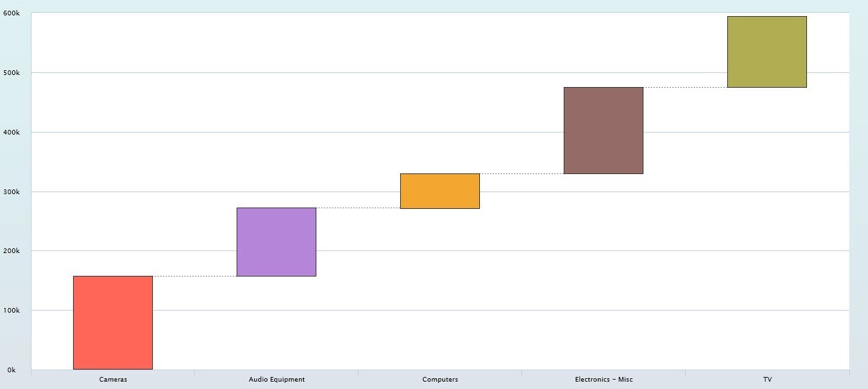This screenshot has height=389, width=868.
Task: Select the brown Electronics - Misc bar
Action: click(603, 131)
